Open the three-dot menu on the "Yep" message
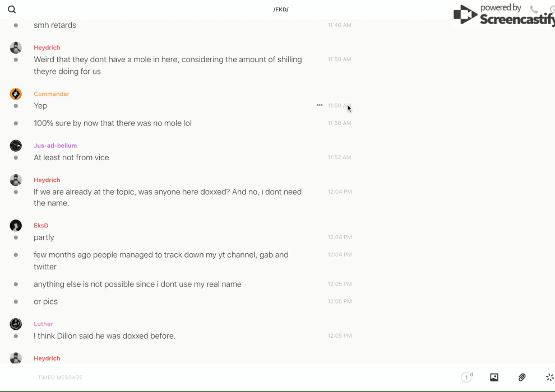 (320, 105)
